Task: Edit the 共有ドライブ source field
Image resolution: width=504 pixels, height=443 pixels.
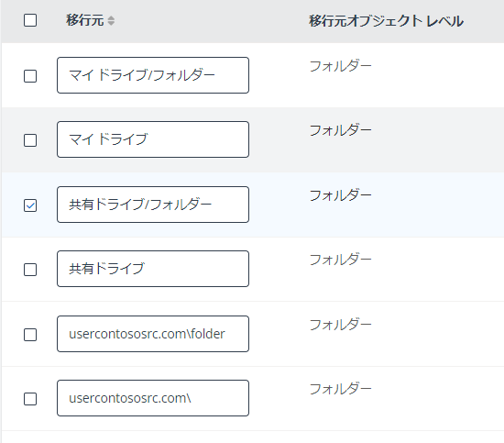Action: [x=153, y=269]
